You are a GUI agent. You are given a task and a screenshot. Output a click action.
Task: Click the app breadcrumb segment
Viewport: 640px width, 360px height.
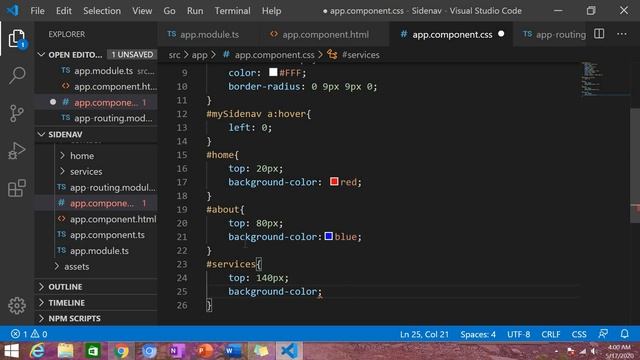(x=200, y=55)
